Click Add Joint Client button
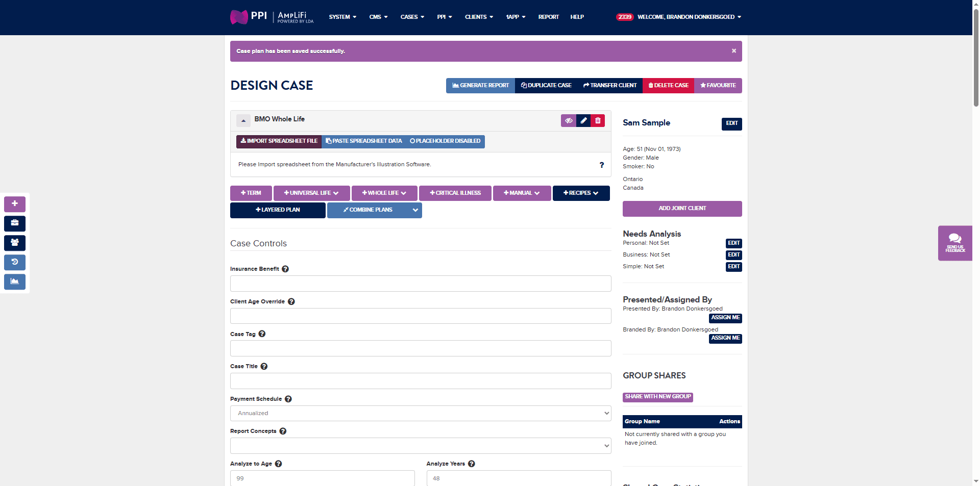 pos(682,209)
